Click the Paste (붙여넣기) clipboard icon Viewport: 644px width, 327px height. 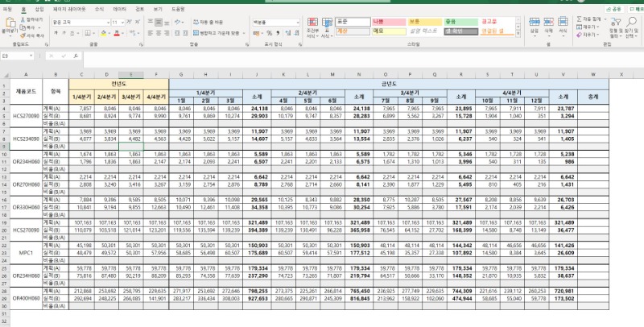9,23
